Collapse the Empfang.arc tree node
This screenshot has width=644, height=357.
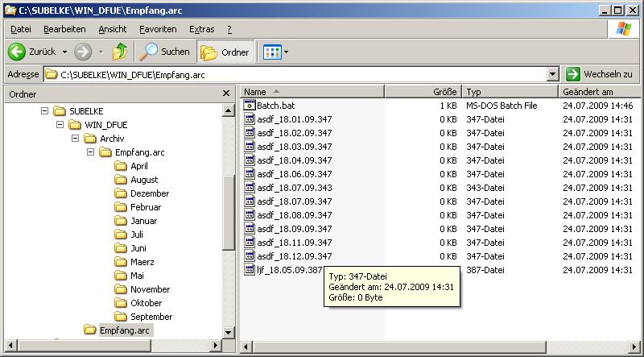point(91,152)
